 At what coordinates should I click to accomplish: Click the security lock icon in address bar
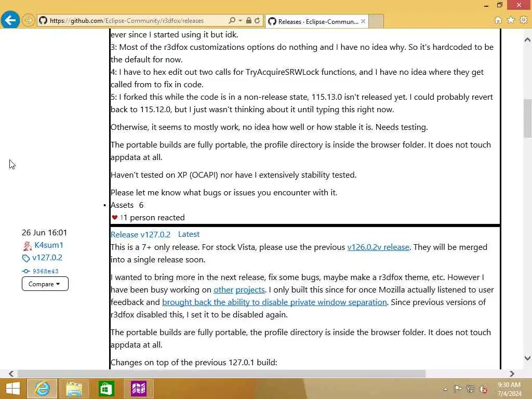[249, 20]
